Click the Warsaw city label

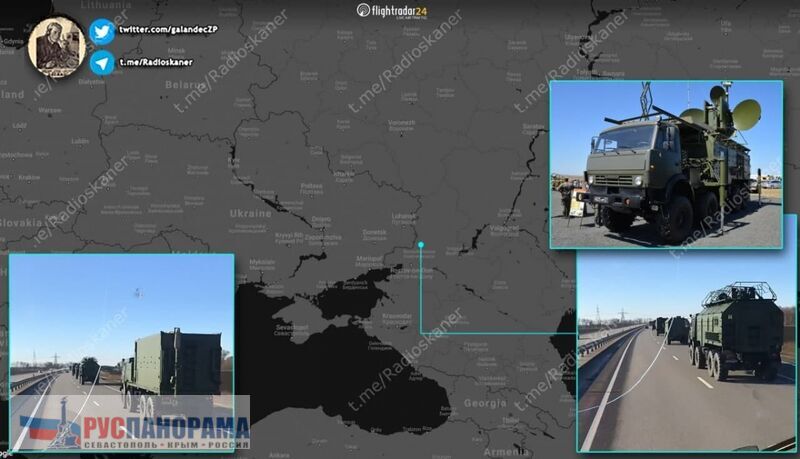pyautogui.click(x=49, y=110)
